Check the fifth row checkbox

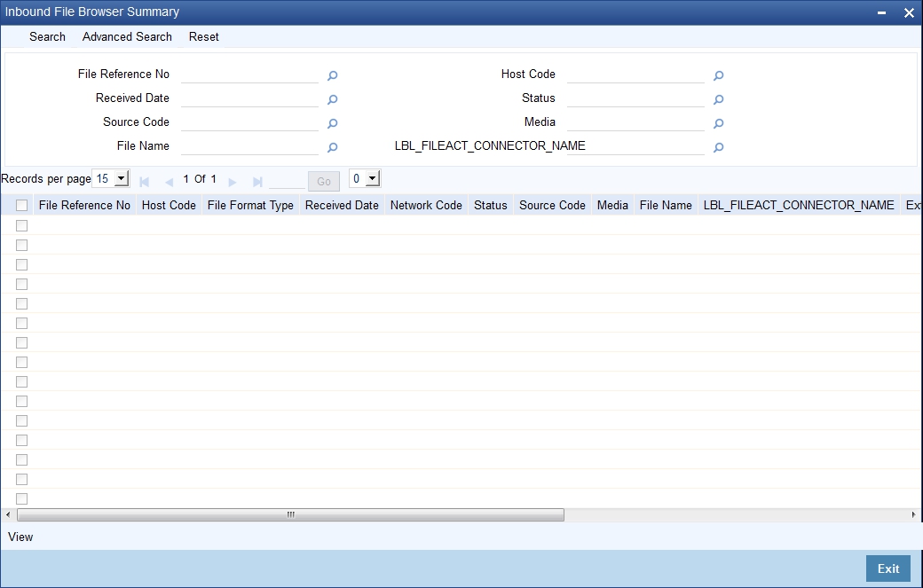pyautogui.click(x=22, y=303)
